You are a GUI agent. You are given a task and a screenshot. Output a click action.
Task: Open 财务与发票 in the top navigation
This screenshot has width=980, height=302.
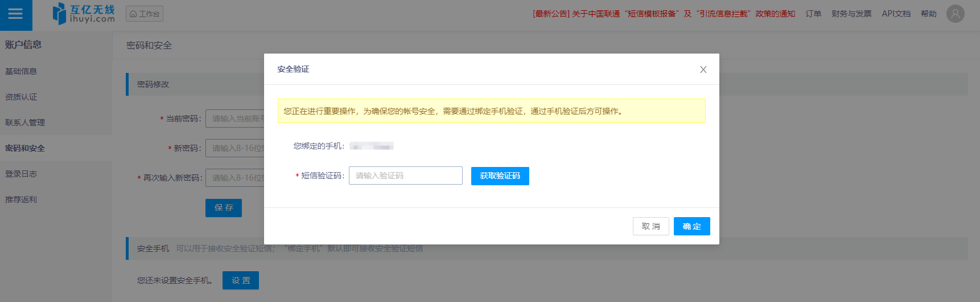(851, 14)
